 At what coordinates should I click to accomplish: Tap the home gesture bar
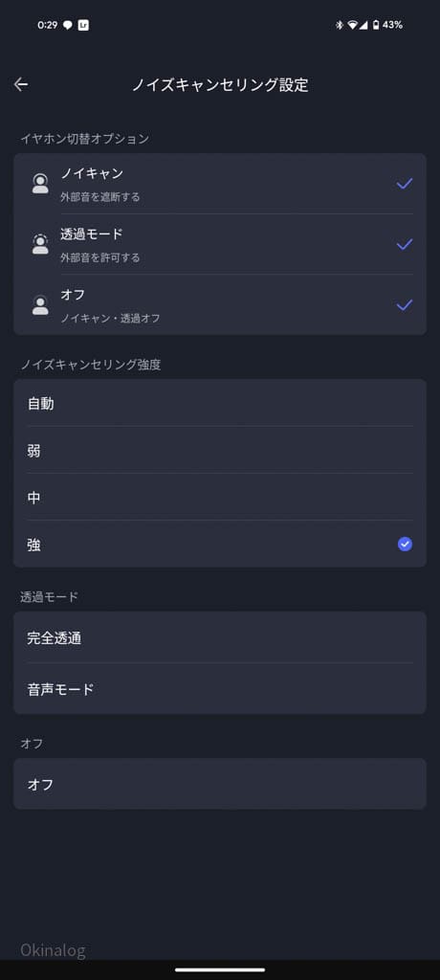pos(220,969)
